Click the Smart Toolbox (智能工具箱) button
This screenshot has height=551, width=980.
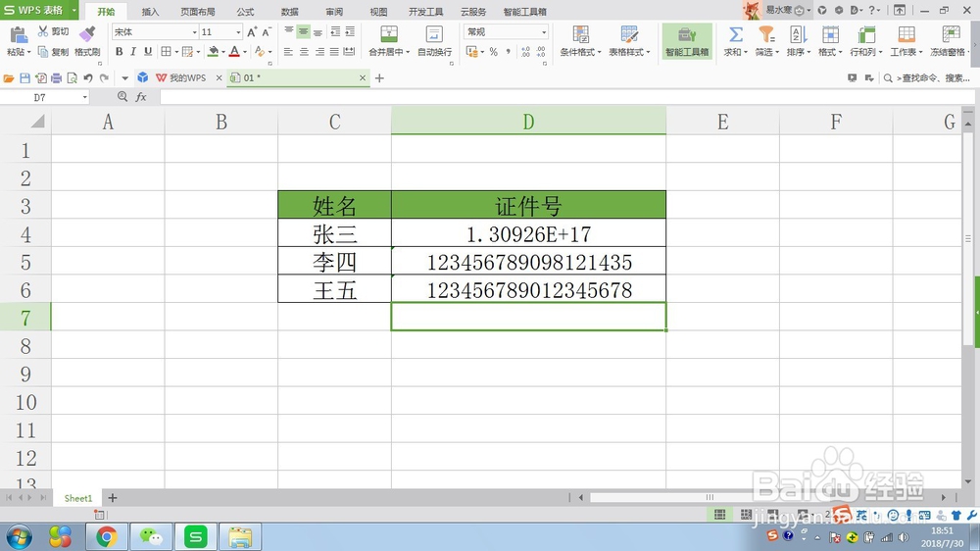click(687, 41)
